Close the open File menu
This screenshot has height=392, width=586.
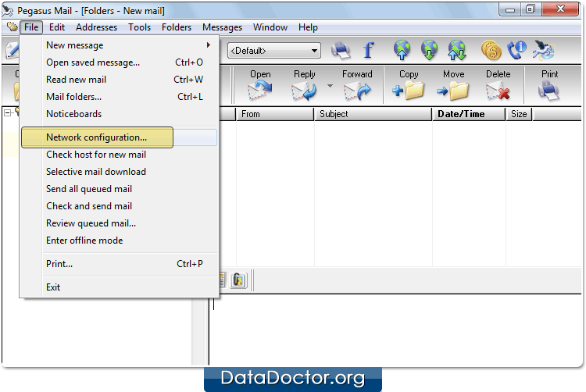(x=31, y=27)
